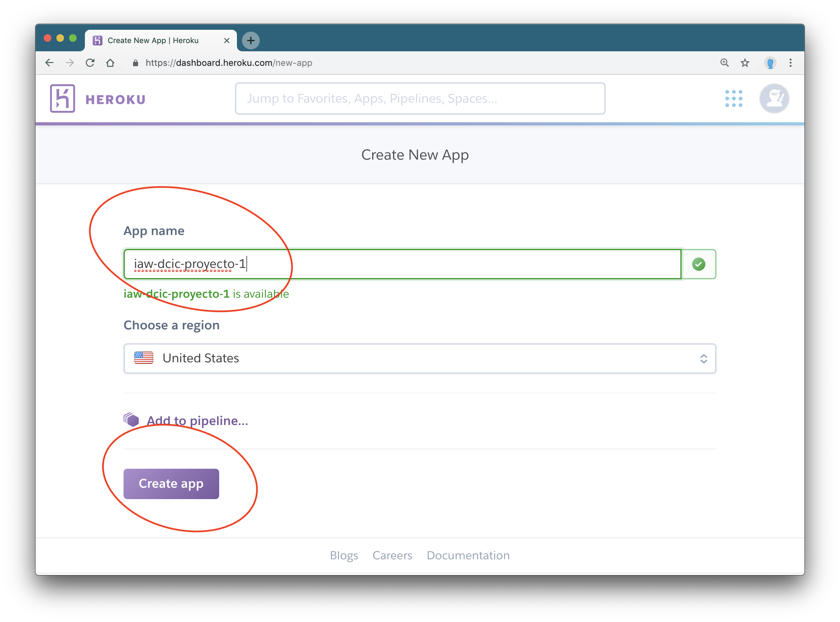840x622 pixels.
Task: Click the green availability checkmark icon
Action: pyautogui.click(x=698, y=264)
